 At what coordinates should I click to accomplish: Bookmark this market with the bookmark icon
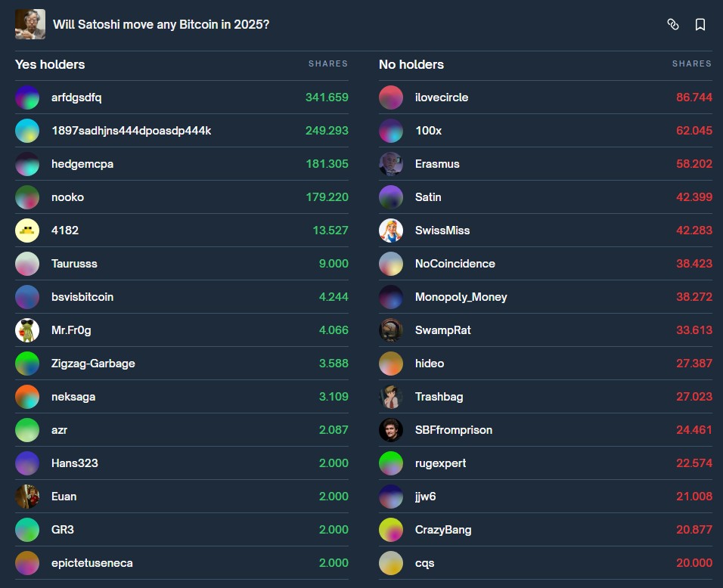tap(700, 24)
